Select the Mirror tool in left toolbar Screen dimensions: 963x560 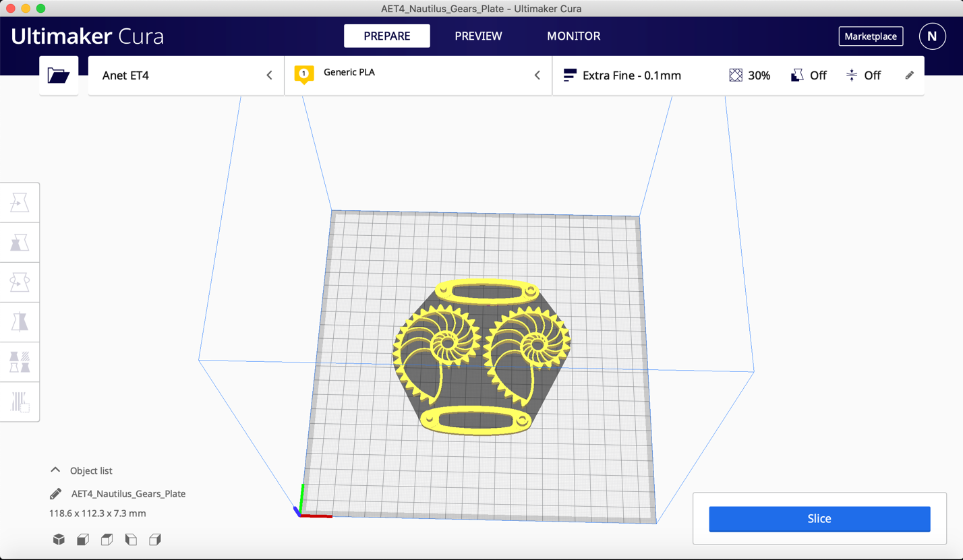20,322
